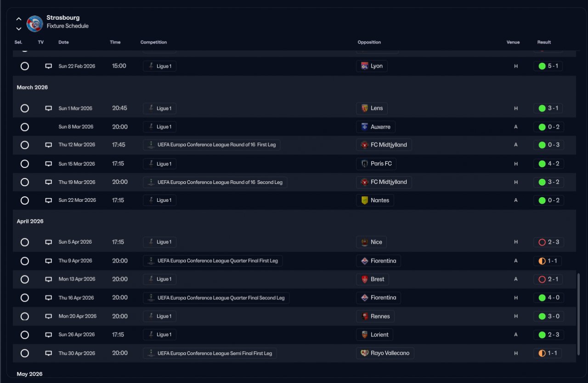Sort by the Competition column header
The width and height of the screenshot is (588, 383).
[153, 42]
